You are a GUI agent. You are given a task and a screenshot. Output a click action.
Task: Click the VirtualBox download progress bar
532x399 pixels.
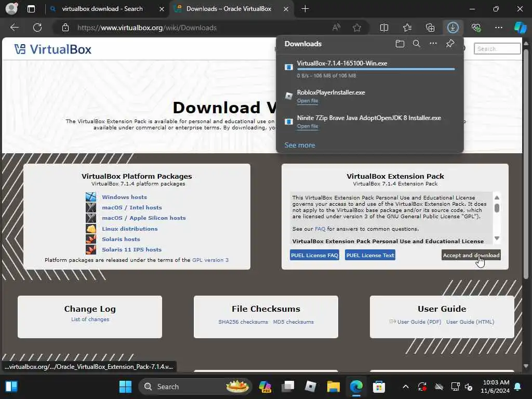(376, 69)
